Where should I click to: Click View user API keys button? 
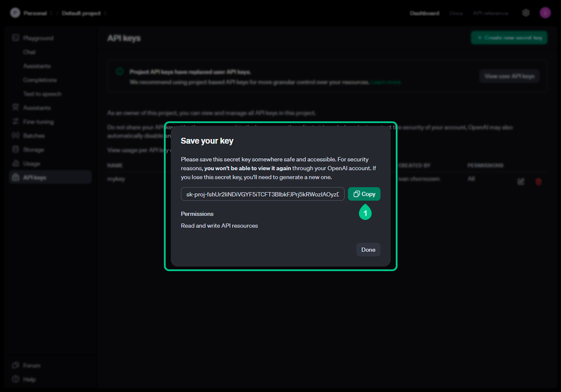509,76
